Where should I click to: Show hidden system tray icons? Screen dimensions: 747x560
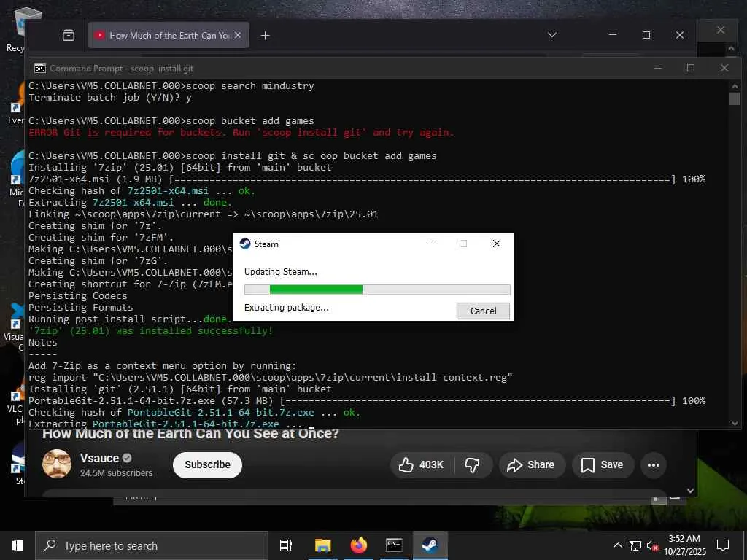pos(617,545)
